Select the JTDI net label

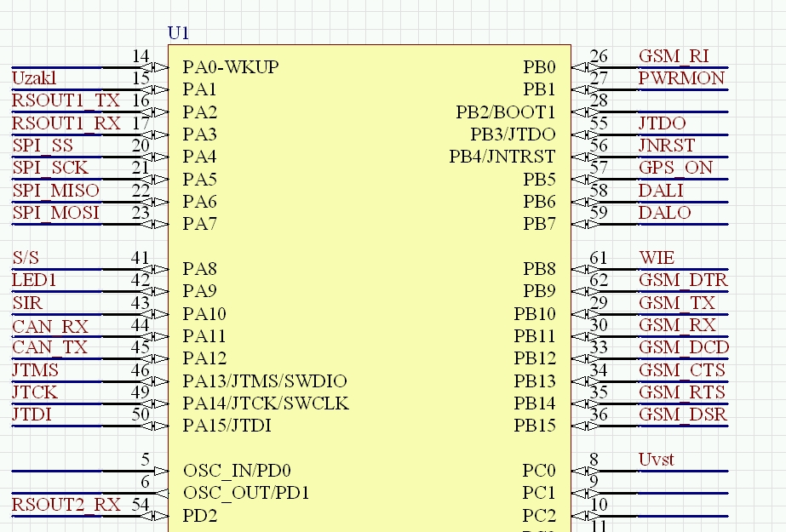[x=32, y=415]
